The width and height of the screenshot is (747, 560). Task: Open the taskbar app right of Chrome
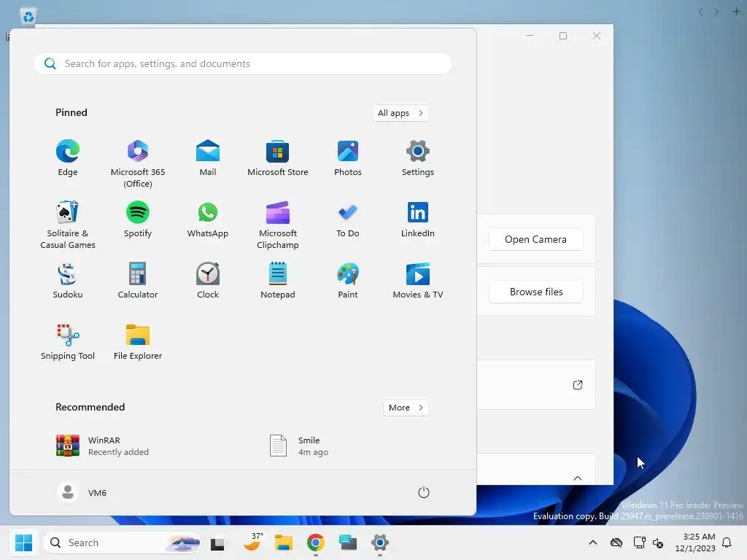[348, 542]
